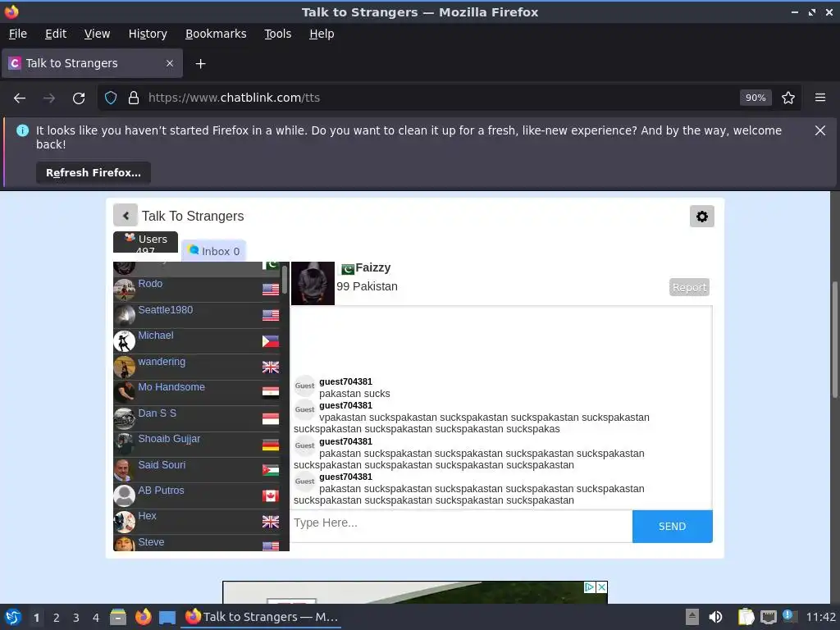Select the Talk to Strangers browser tab
The width and height of the screenshot is (840, 630).
(92, 63)
